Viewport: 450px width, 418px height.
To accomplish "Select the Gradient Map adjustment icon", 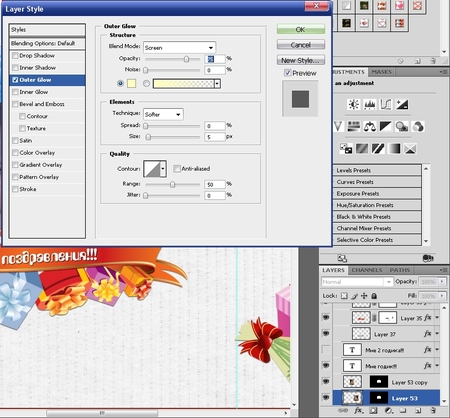I will (394, 149).
